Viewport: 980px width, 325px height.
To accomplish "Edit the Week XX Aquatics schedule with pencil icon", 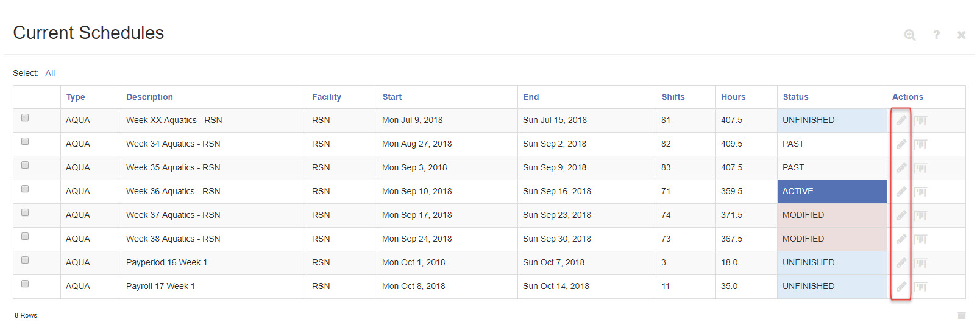I will tap(901, 121).
